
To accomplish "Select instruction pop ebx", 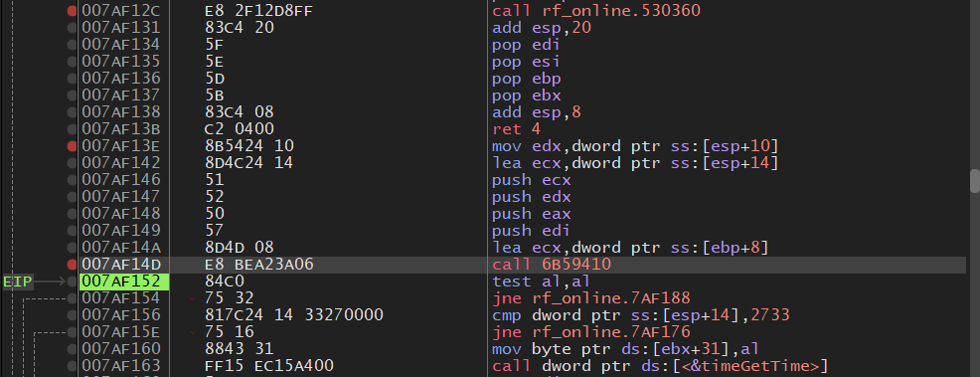I will point(527,95).
